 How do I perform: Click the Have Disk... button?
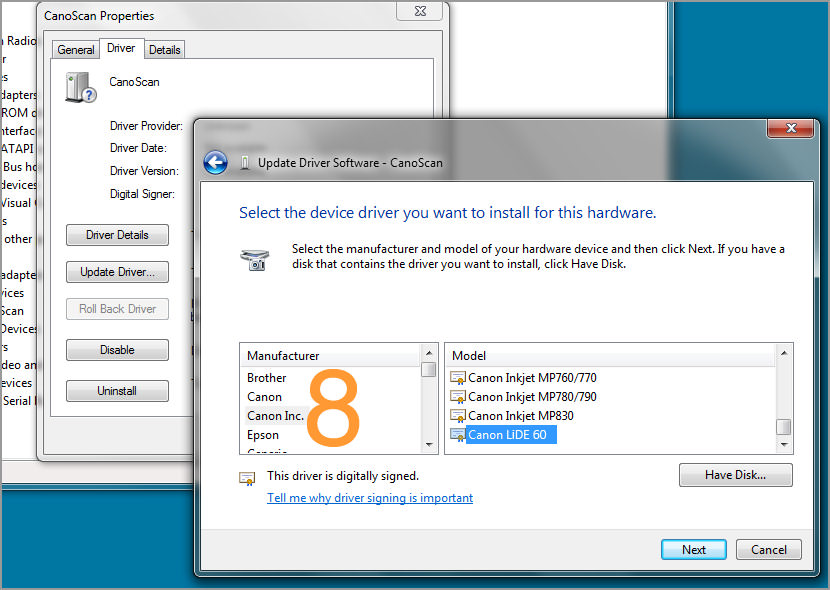coord(736,475)
